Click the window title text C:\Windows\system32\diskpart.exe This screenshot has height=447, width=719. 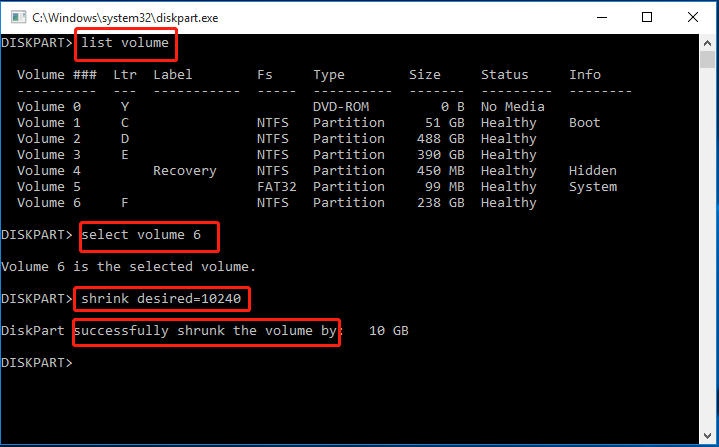tap(125, 18)
